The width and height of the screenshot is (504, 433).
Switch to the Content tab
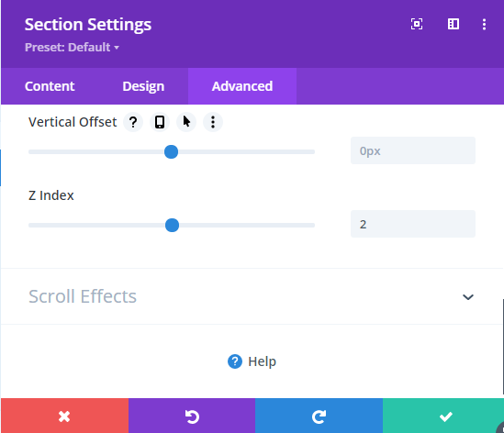[x=50, y=86]
